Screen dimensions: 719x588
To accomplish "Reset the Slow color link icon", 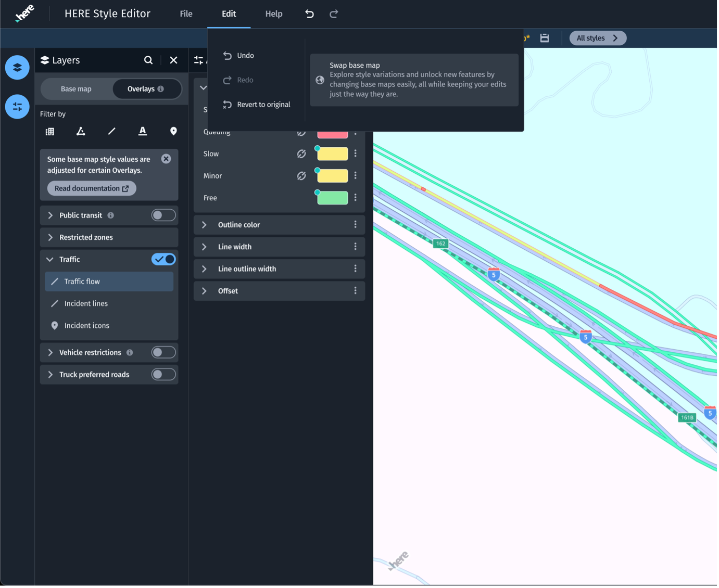I will point(301,154).
